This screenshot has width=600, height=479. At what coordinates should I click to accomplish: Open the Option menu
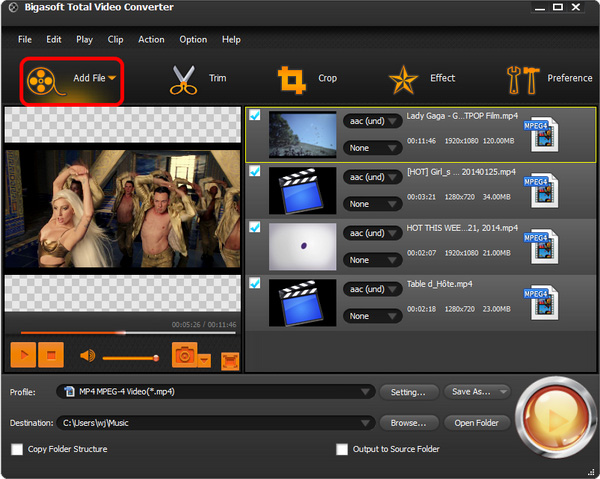coord(193,39)
